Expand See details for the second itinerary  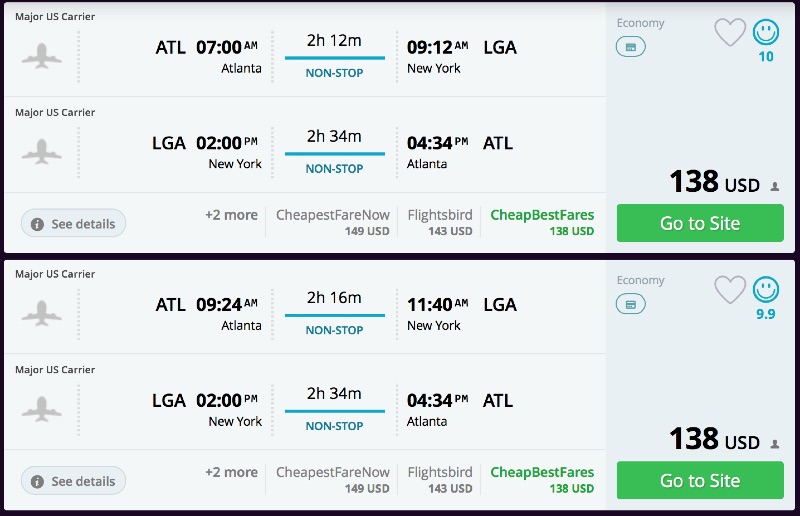[x=74, y=481]
